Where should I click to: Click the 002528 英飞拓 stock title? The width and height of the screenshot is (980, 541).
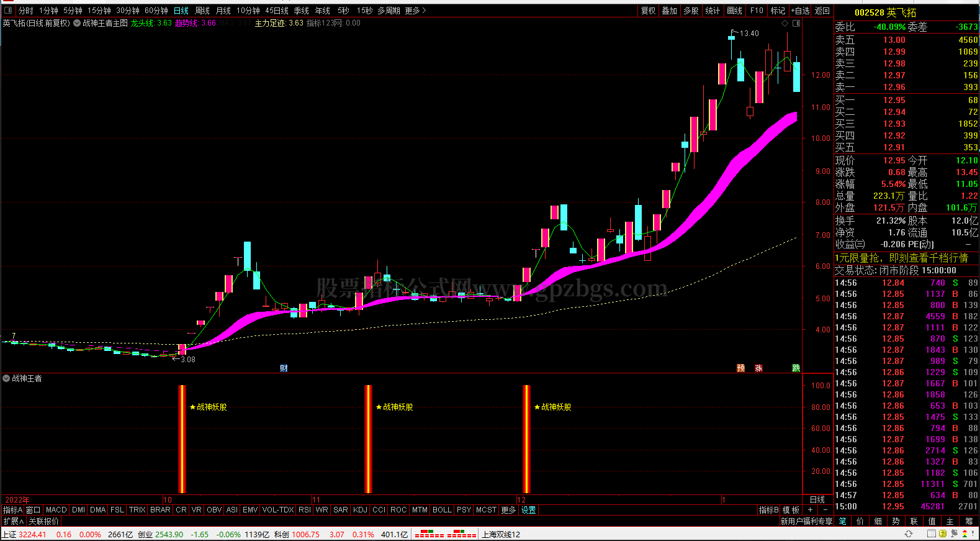(885, 12)
